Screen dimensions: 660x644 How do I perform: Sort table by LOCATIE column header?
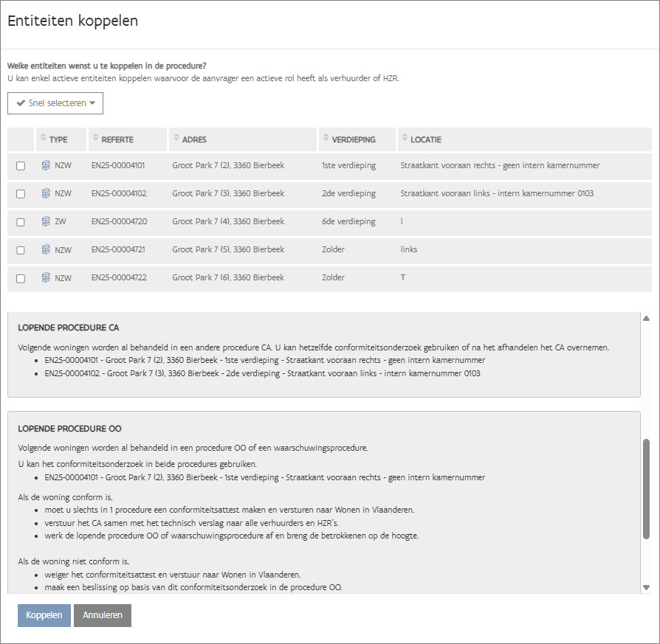[x=425, y=139]
